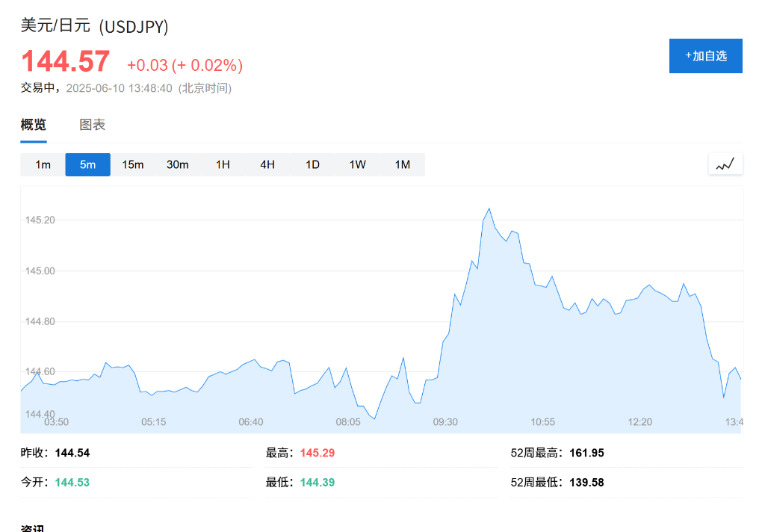Screen dimensions: 765x532
Task: Choose the 30m interval
Action: 178,164
